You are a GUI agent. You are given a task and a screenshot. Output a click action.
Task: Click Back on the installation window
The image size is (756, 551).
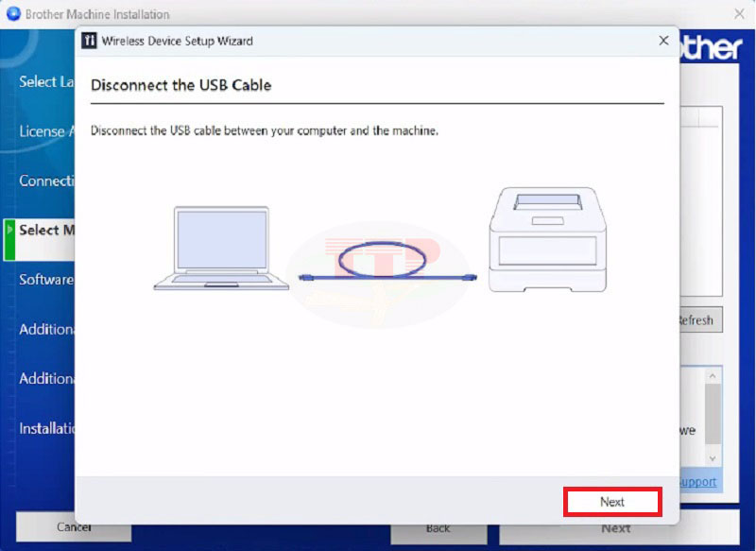438,527
